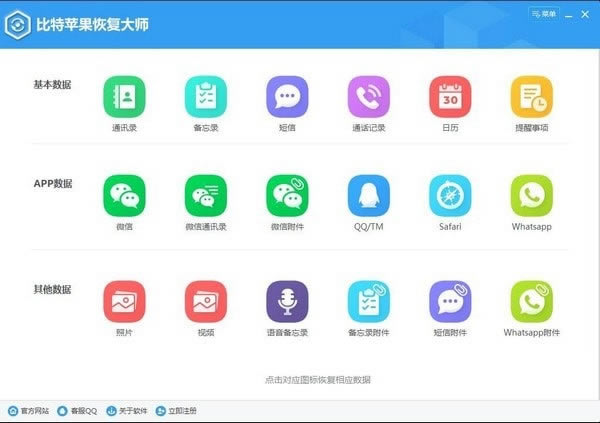Click the 点击对应图标恢复相应数据 hint text

pos(318,380)
